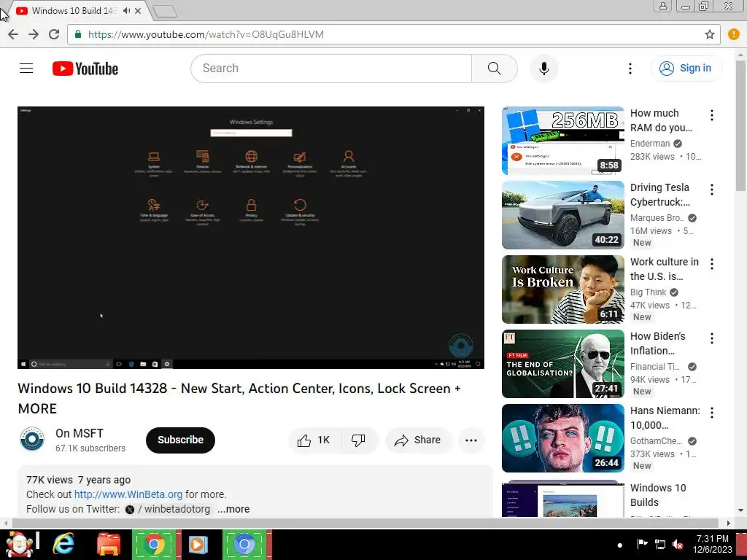
Task: Like the video
Action: point(314,440)
